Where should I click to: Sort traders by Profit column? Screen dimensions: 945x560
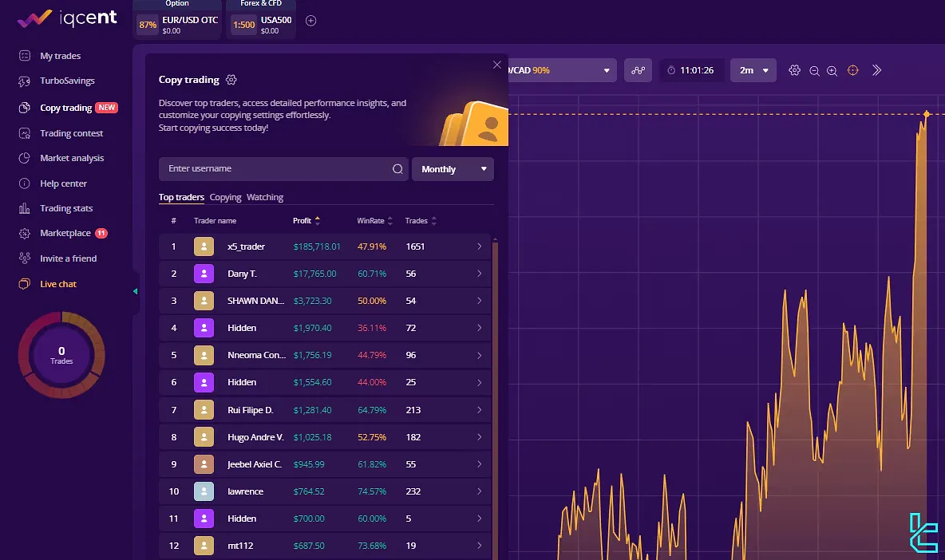click(x=306, y=221)
